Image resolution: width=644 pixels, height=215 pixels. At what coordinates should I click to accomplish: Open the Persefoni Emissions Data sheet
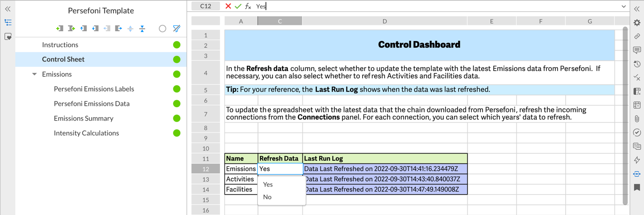(92, 103)
